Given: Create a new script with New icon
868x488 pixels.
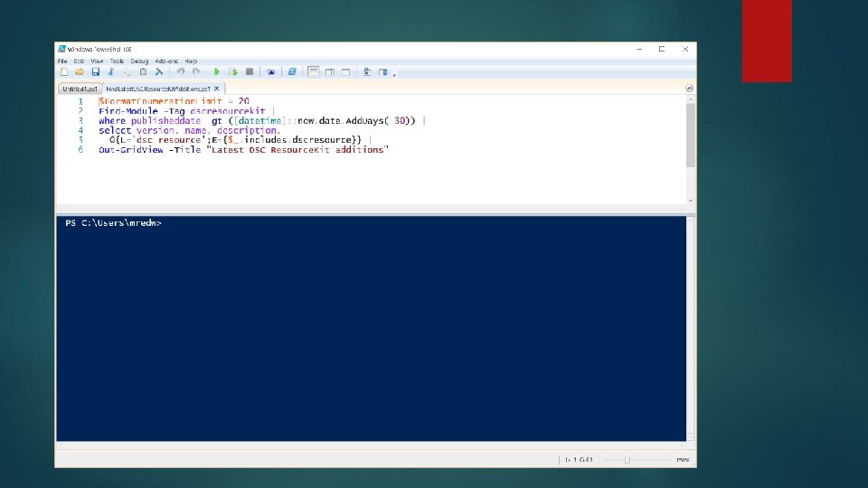Looking at the screenshot, I should click(64, 72).
